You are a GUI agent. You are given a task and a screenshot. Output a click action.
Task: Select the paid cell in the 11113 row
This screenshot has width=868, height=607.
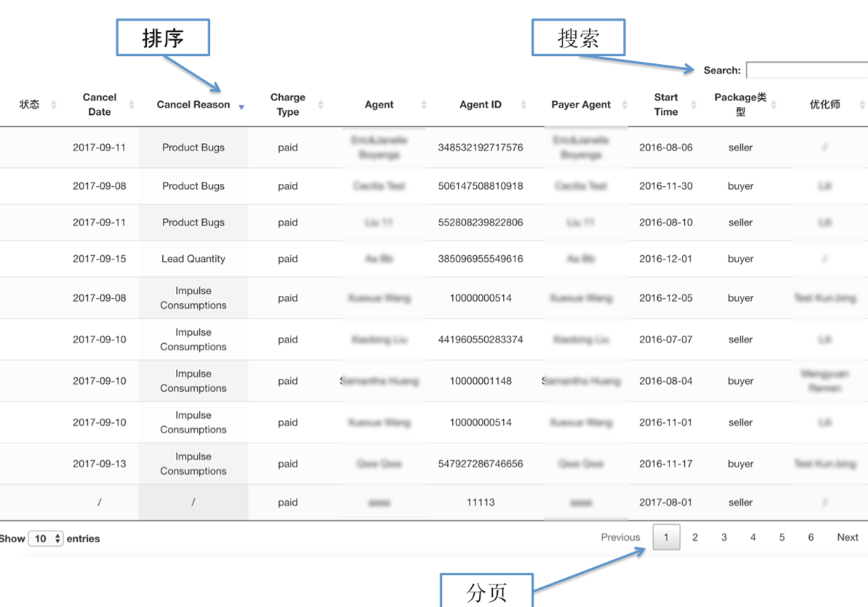tap(288, 502)
